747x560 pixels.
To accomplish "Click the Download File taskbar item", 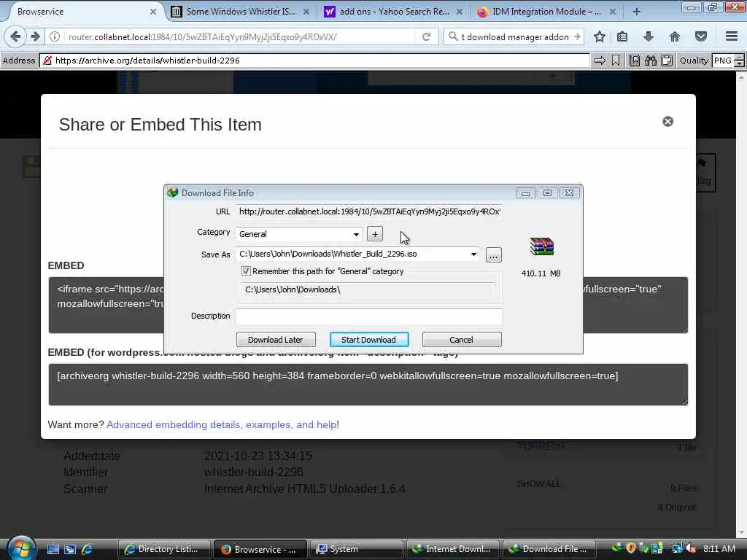I will point(550,549).
